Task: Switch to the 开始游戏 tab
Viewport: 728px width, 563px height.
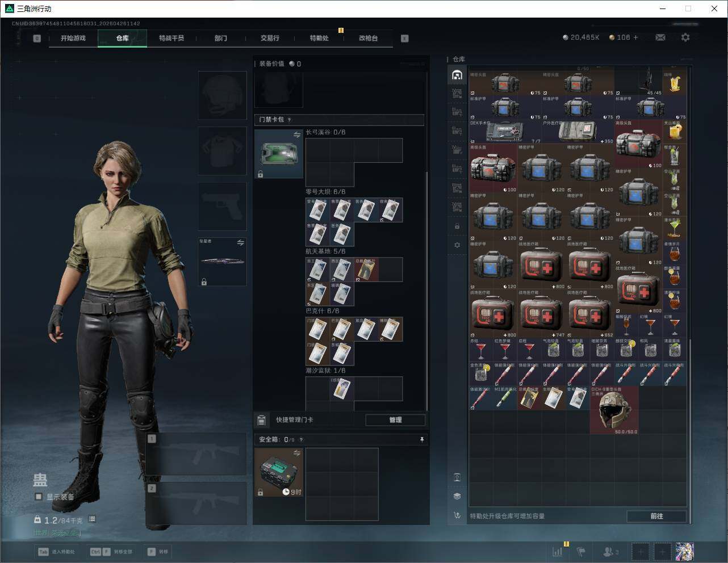Action: coord(73,38)
